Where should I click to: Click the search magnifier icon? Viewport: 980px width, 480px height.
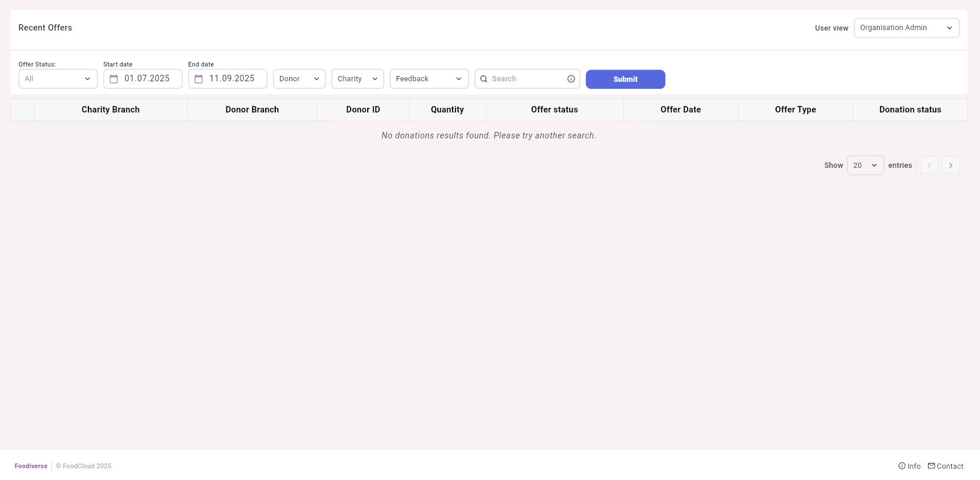pos(484,79)
